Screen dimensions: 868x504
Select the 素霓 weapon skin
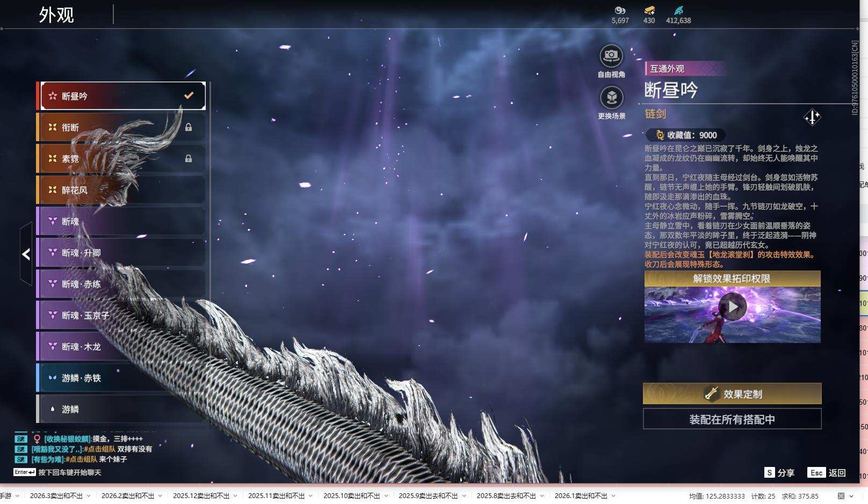point(122,158)
